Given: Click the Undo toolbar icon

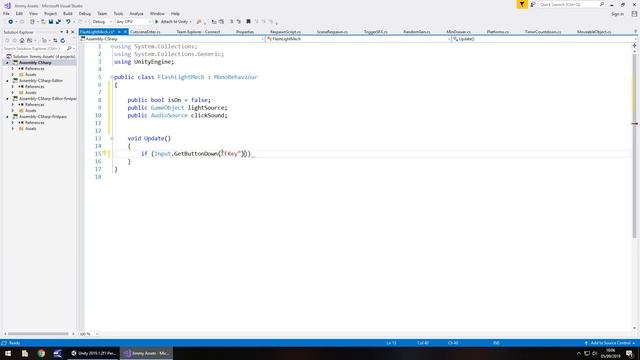Looking at the screenshot, I should click(x=68, y=22).
